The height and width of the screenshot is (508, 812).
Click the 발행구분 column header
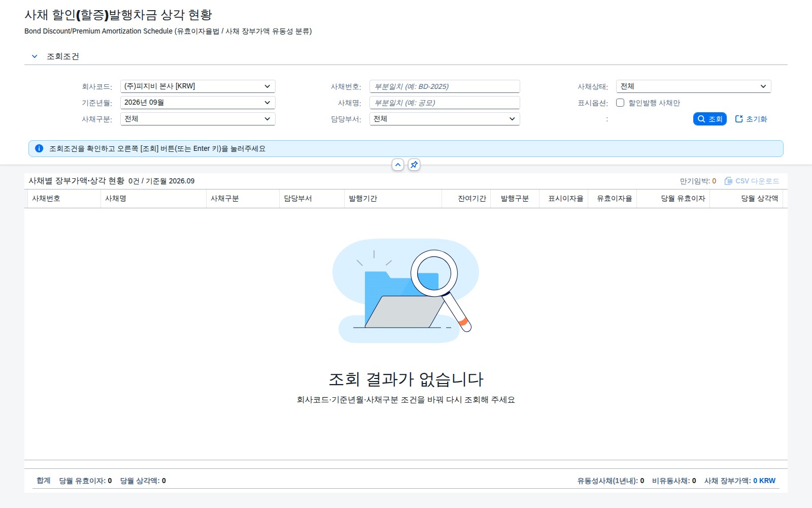(x=515, y=199)
